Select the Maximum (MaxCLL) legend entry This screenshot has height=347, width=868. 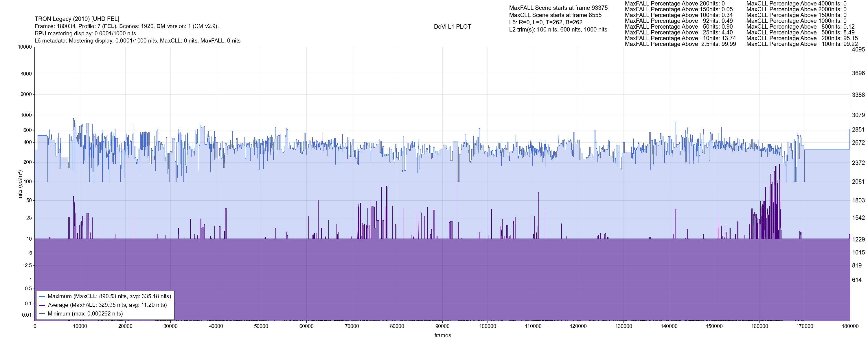pos(109,296)
